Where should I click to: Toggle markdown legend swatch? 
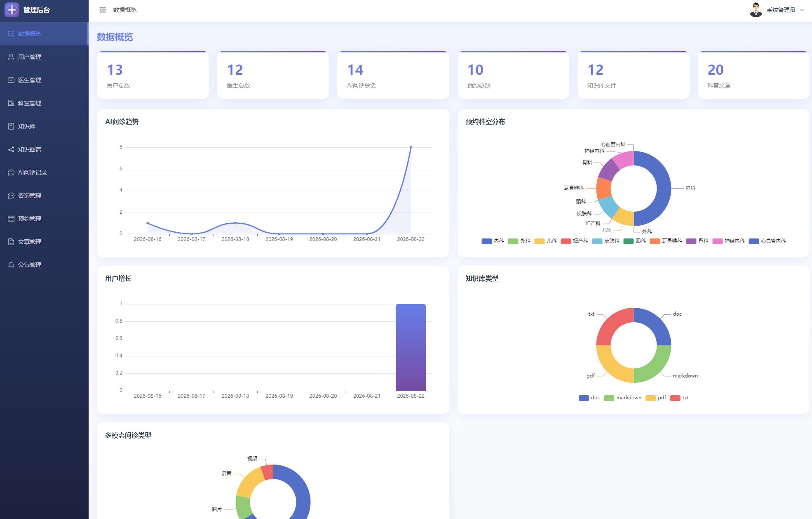pyautogui.click(x=609, y=398)
